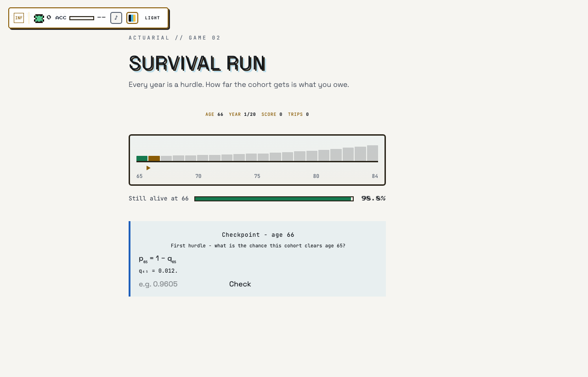588x377 pixels.
Task: Click the SURVIVAL RUN heading
Action: click(x=197, y=63)
